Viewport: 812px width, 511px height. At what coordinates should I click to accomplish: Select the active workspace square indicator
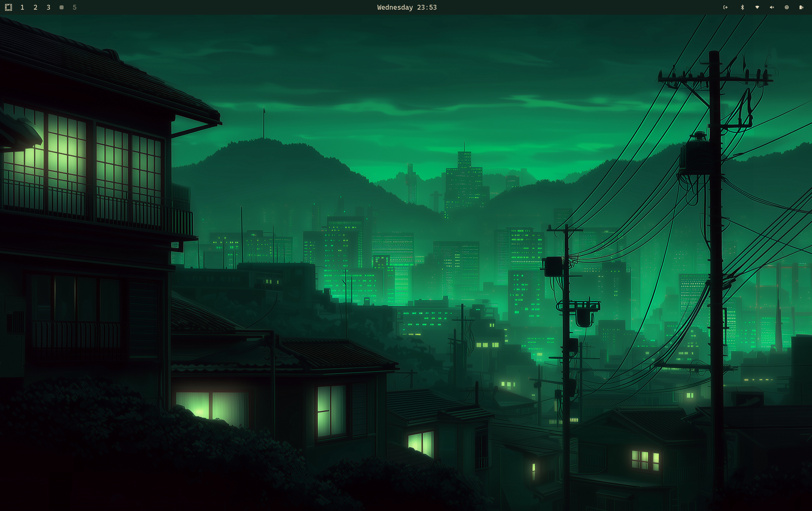coord(61,7)
